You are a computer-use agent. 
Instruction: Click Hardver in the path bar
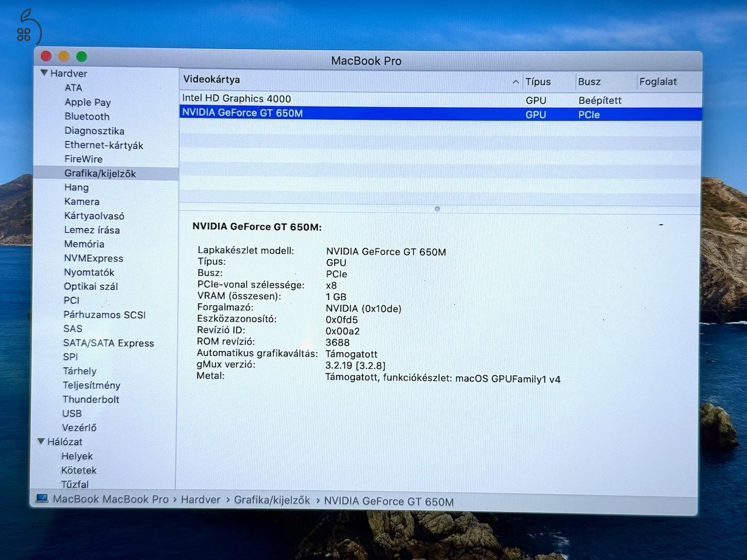tap(201, 500)
